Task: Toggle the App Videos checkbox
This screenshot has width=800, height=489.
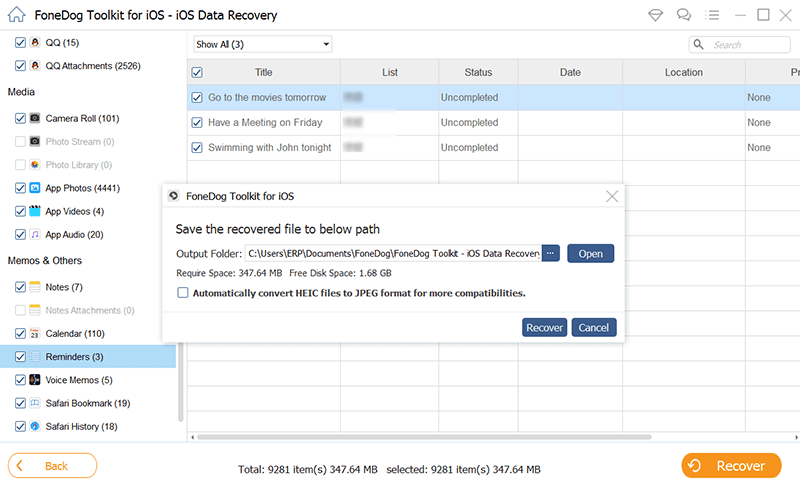Action: point(20,211)
